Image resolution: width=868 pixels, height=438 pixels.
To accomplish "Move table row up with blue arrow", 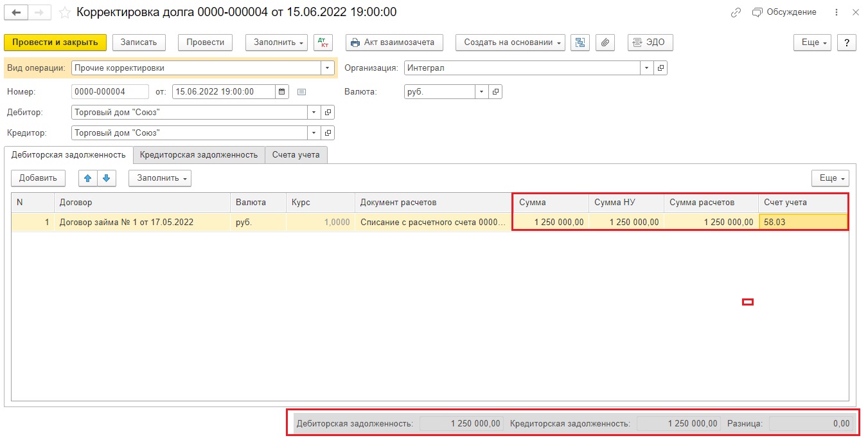I will (88, 178).
